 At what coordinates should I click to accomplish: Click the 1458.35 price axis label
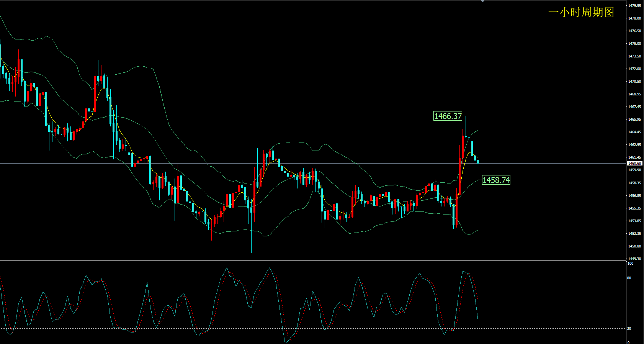(634, 183)
